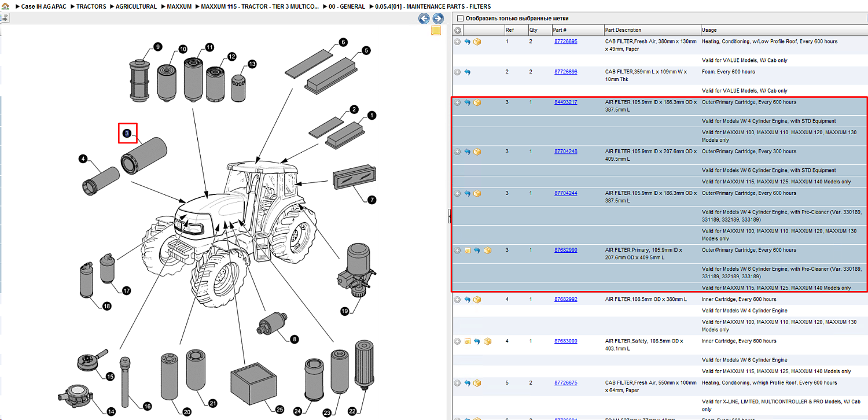The height and width of the screenshot is (420, 868).
Task: Select callout 17 in the diagram
Action: [x=126, y=290]
